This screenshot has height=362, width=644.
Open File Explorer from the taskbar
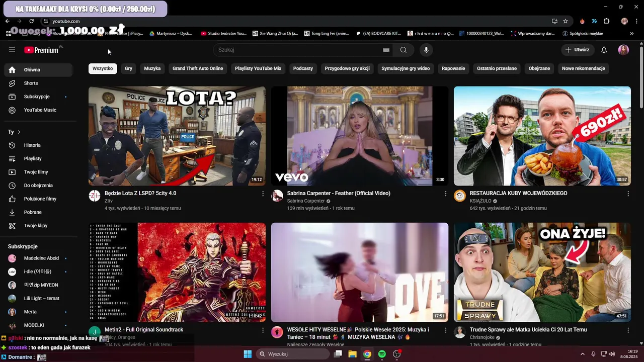click(352, 354)
